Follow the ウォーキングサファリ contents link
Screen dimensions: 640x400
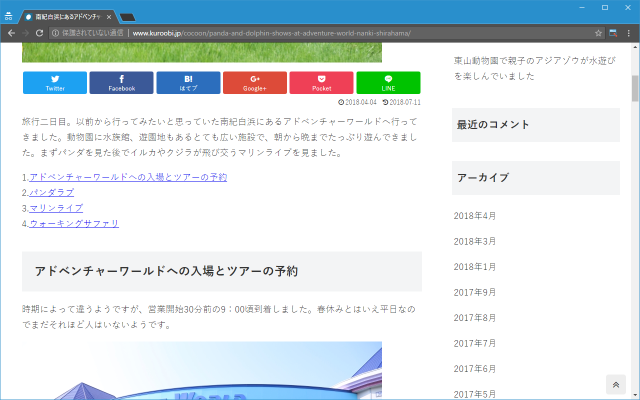(74, 223)
